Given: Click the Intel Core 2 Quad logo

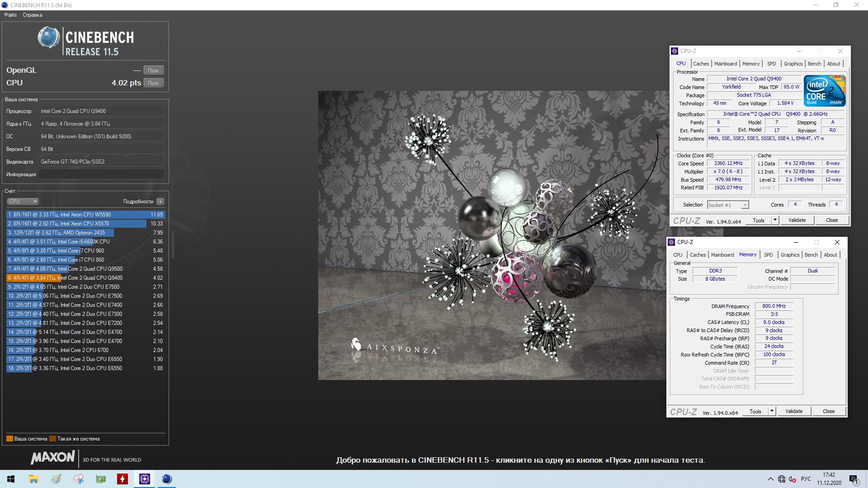Looking at the screenshot, I should pos(825,91).
